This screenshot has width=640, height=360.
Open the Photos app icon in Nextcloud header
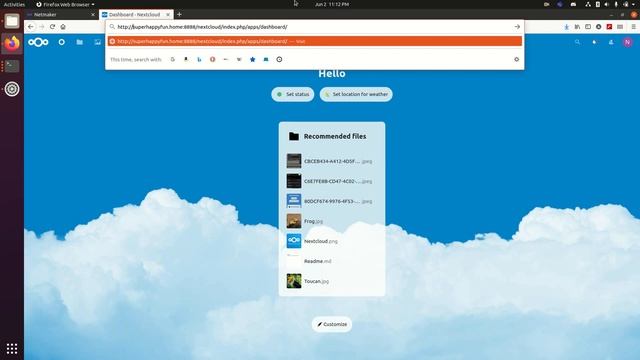98,42
